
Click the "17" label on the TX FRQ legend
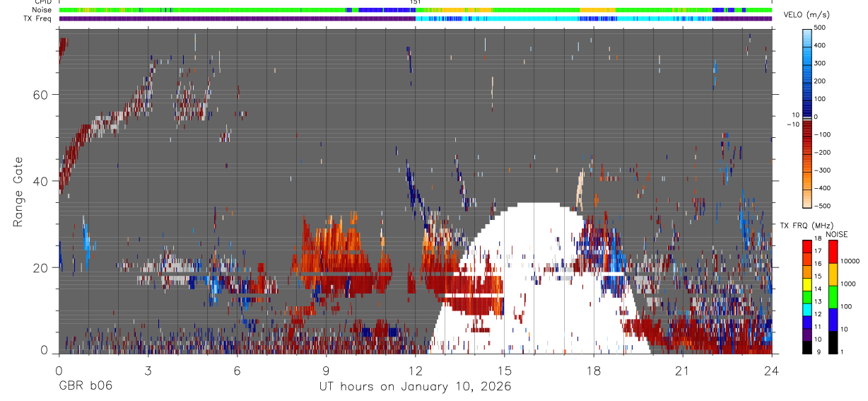point(819,251)
